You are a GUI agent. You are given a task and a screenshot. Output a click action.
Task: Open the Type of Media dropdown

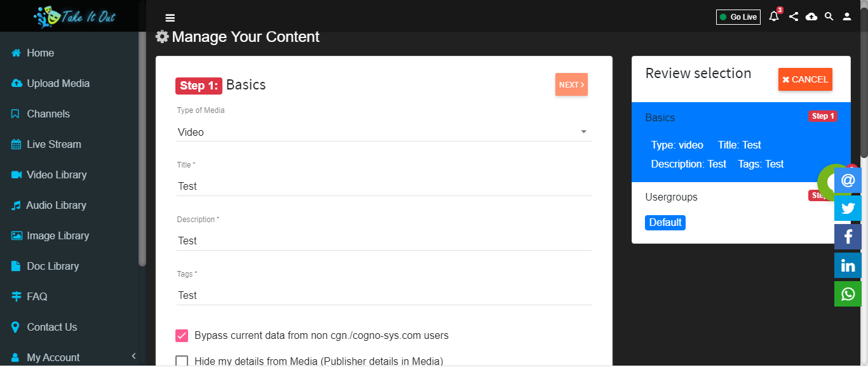click(384, 132)
